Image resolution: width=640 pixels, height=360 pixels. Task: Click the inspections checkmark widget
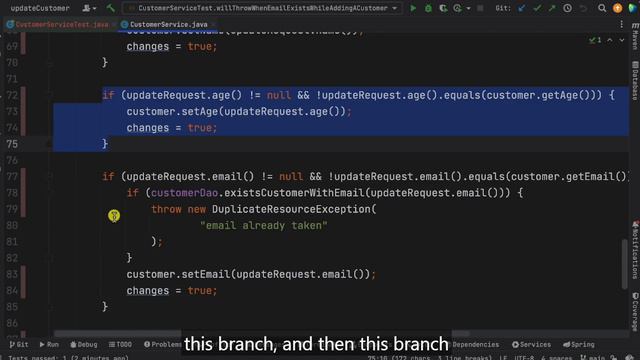[x=595, y=40]
